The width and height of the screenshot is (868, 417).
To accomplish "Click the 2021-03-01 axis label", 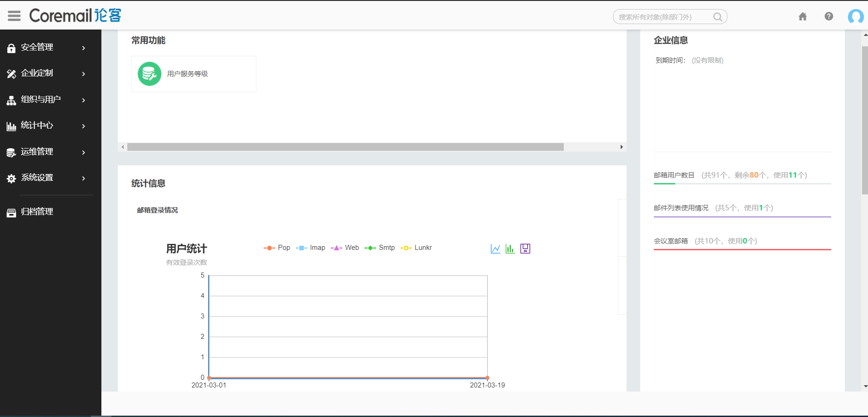I will click(209, 385).
